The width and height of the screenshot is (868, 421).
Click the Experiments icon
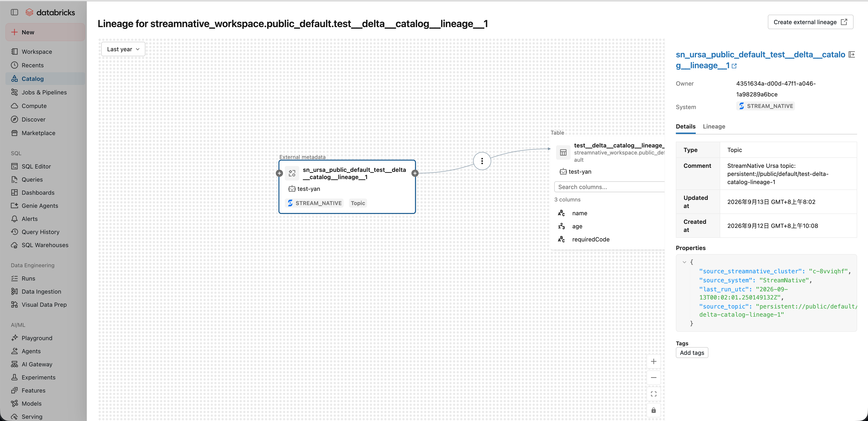coord(14,377)
